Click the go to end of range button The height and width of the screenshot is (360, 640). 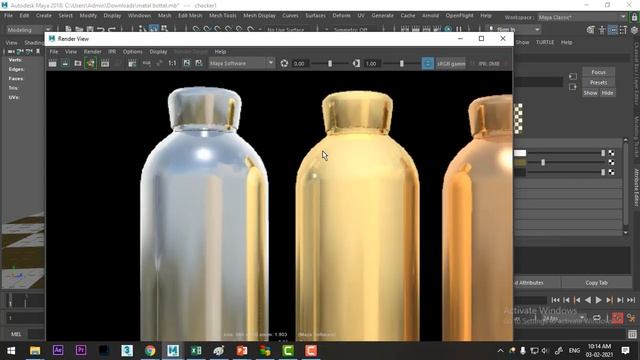coord(631,300)
